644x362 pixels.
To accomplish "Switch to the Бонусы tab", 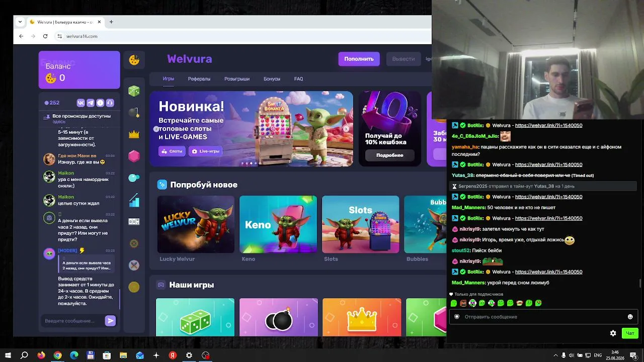I will 272,79.
